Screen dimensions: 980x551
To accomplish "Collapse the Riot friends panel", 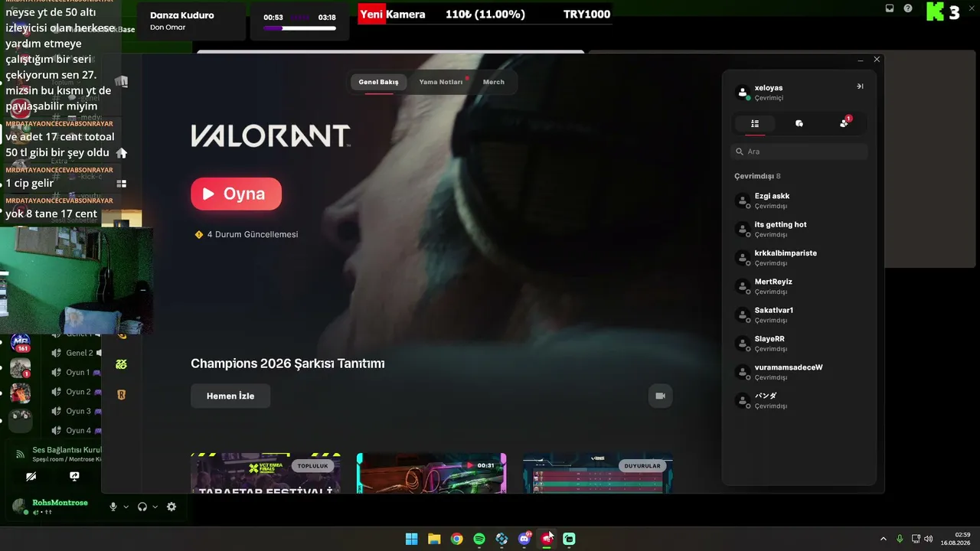I will [860, 86].
